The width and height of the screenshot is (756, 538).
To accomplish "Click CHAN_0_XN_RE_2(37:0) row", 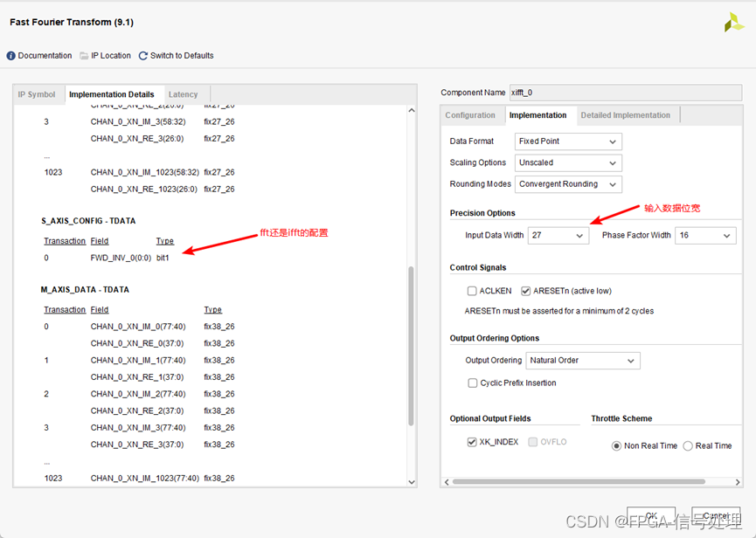I will [137, 410].
